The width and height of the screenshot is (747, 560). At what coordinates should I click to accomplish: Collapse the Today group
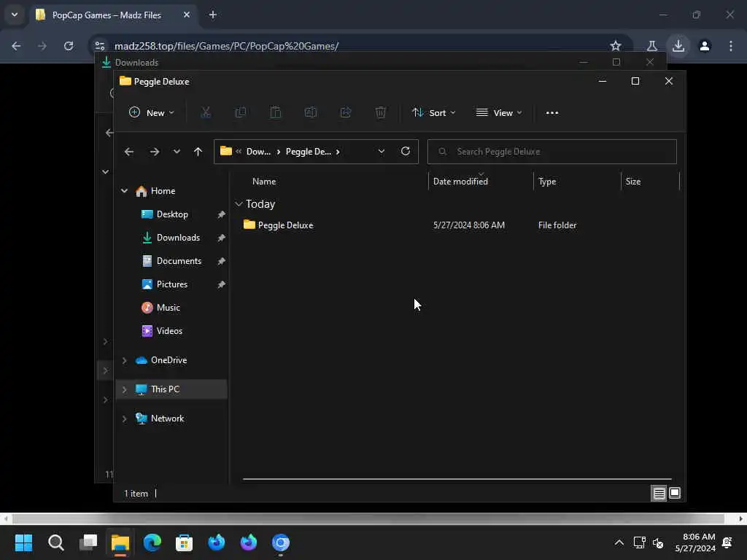(239, 204)
